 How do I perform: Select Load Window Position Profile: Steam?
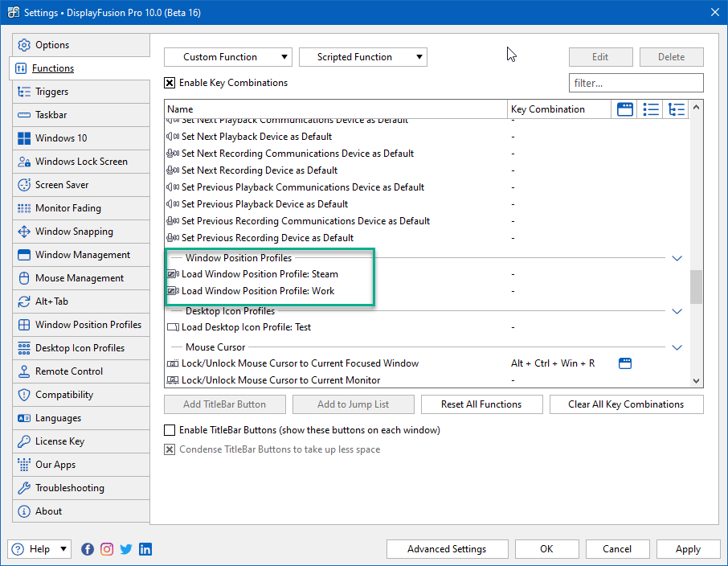[x=427, y=274]
